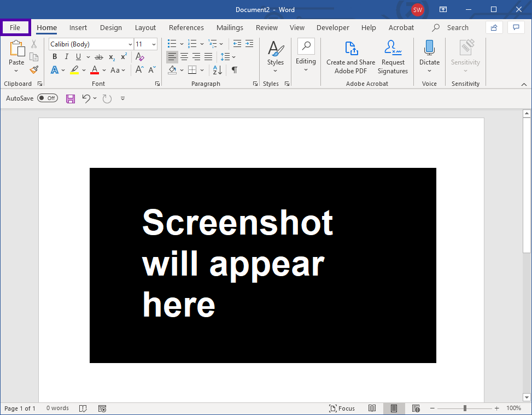Open the font size dropdown
532x415 pixels.
click(154, 44)
